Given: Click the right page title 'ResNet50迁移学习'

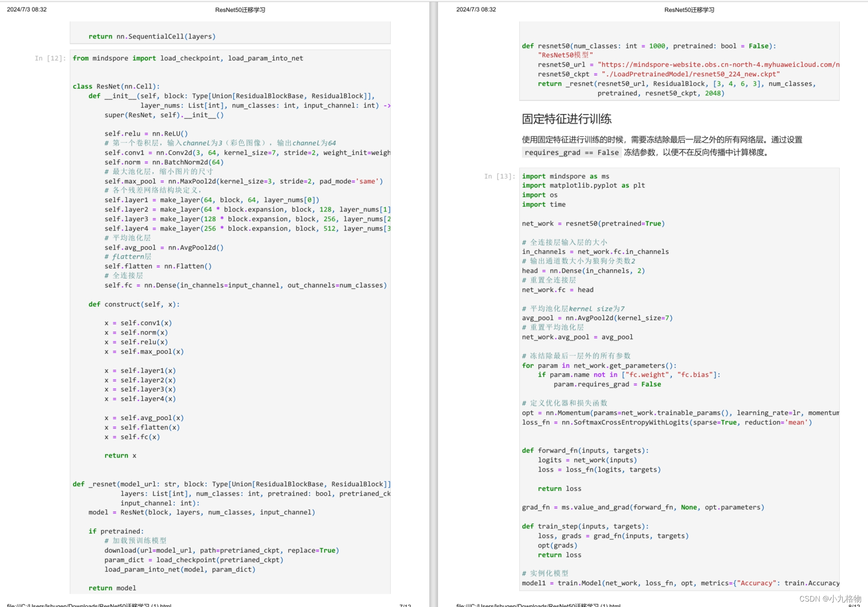Looking at the screenshot, I should tap(689, 10).
